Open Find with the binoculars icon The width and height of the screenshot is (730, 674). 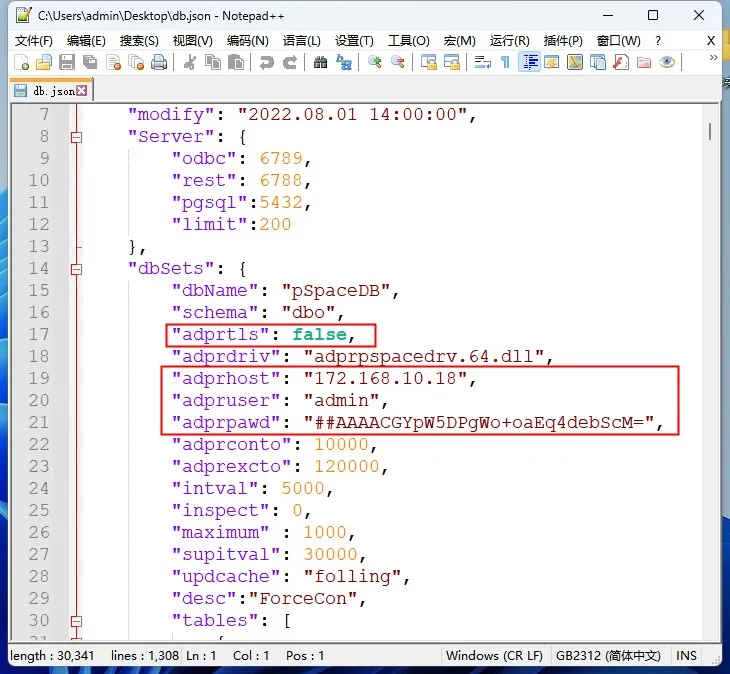pyautogui.click(x=320, y=62)
